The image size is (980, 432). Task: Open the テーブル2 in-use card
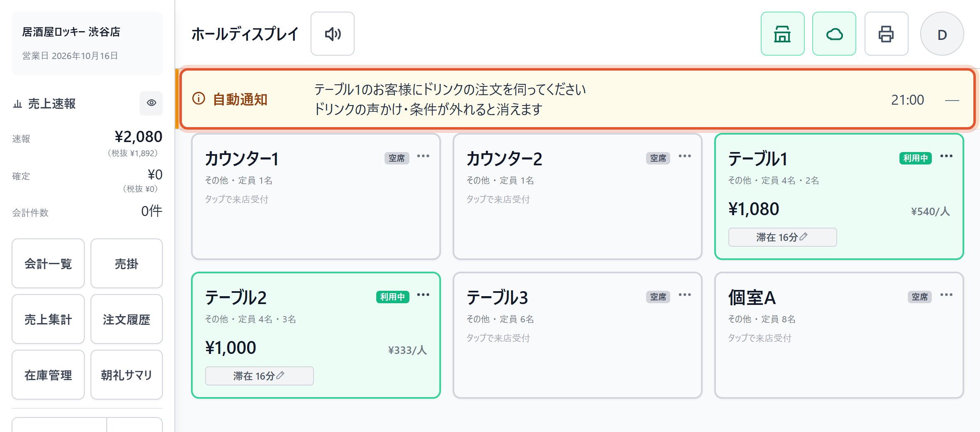(316, 335)
